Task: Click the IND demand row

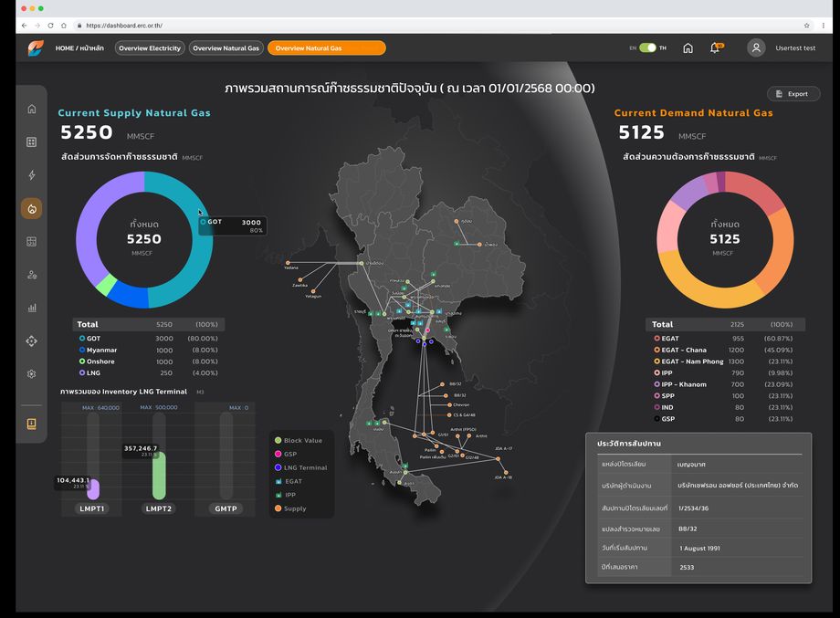Action: tap(724, 407)
